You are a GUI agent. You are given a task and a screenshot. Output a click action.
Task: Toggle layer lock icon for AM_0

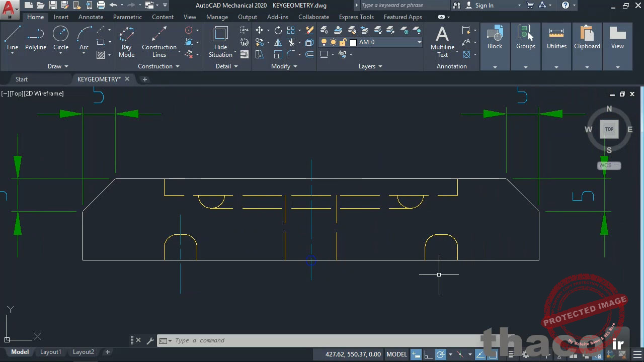(x=343, y=42)
